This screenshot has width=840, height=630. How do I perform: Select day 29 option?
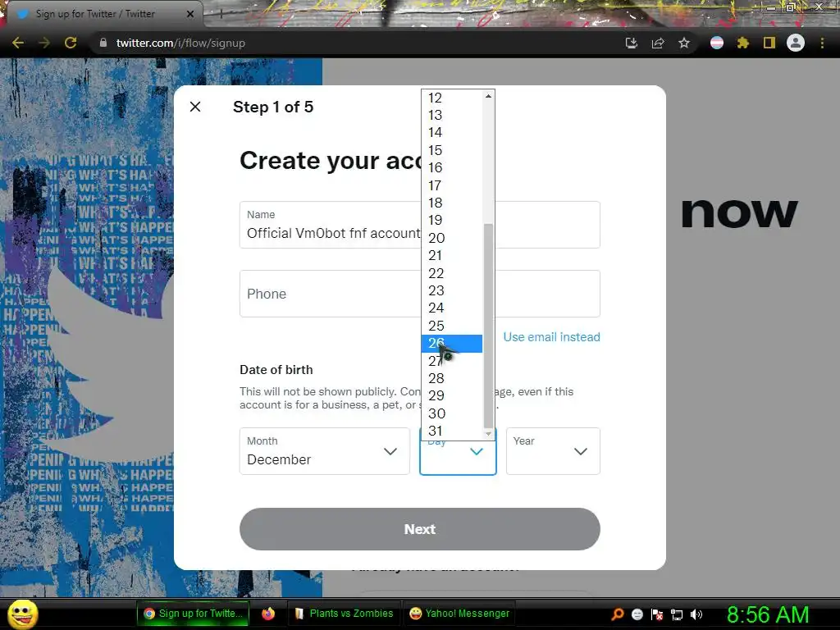click(452, 395)
